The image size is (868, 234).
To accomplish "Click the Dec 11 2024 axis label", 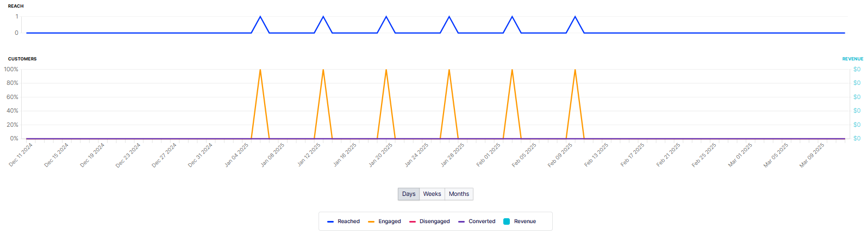I will [x=21, y=155].
